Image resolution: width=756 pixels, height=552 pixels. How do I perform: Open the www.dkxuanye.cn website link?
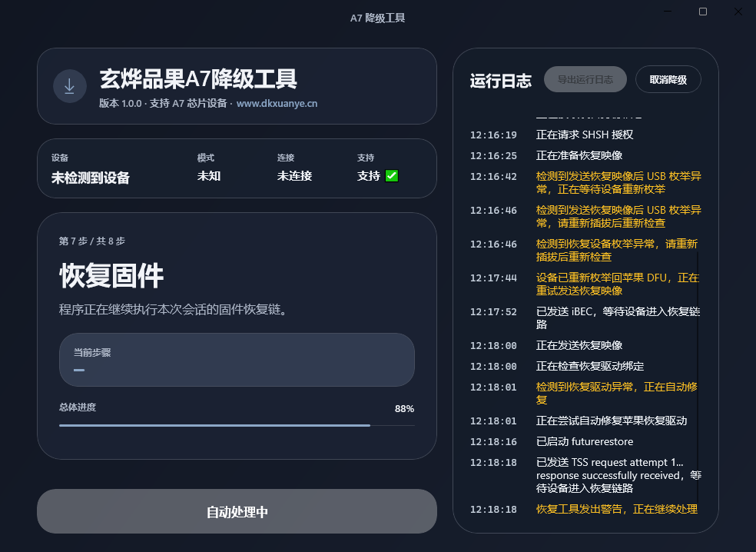[277, 103]
